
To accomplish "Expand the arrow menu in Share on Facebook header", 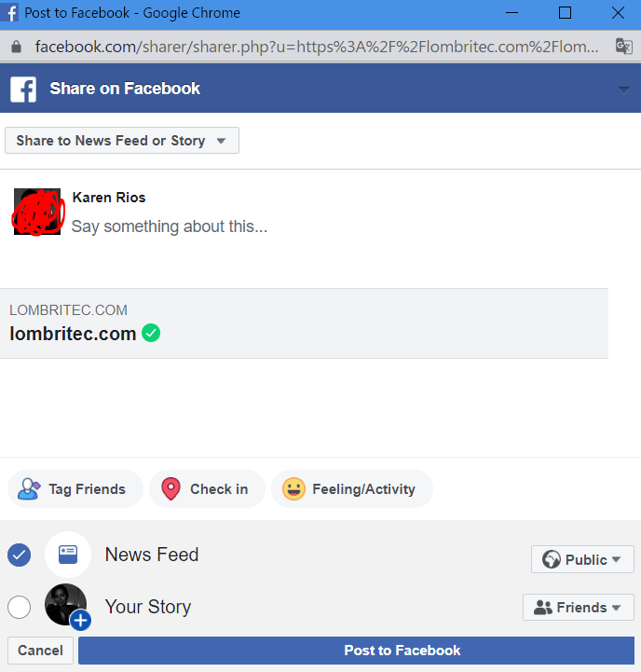I will pos(623,89).
